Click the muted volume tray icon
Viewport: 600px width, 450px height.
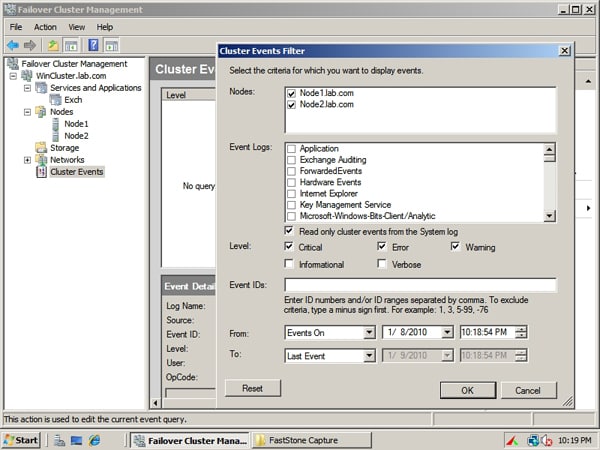547,441
